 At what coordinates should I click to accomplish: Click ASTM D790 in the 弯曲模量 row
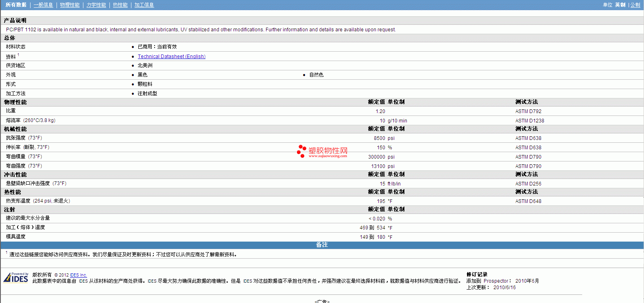click(528, 157)
